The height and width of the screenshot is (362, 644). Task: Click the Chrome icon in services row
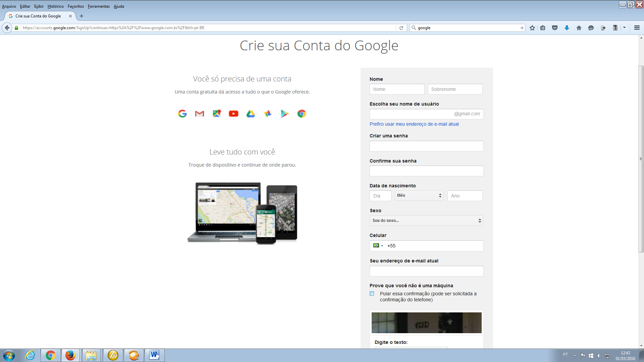tap(302, 114)
